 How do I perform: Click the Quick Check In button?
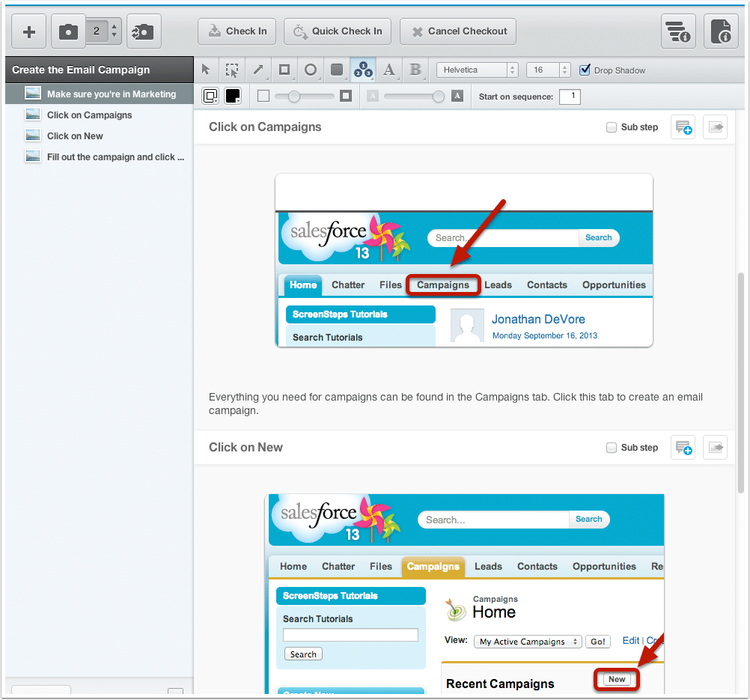click(338, 31)
